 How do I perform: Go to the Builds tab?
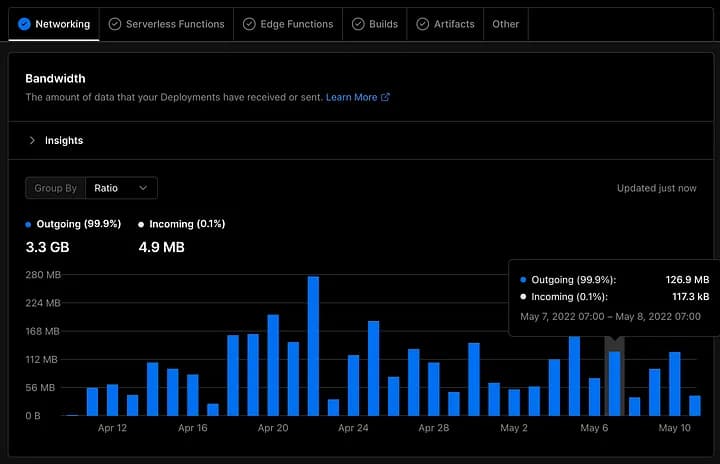click(375, 24)
